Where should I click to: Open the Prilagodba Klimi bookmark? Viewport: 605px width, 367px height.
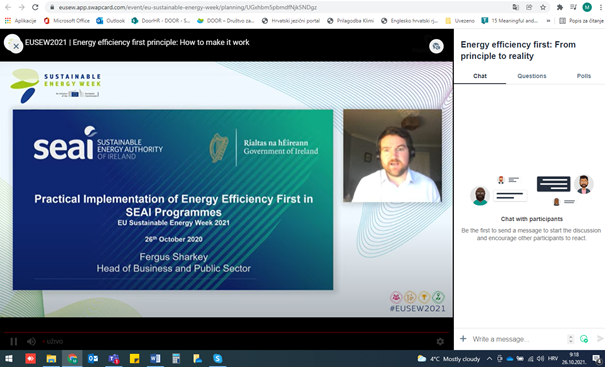(x=350, y=21)
